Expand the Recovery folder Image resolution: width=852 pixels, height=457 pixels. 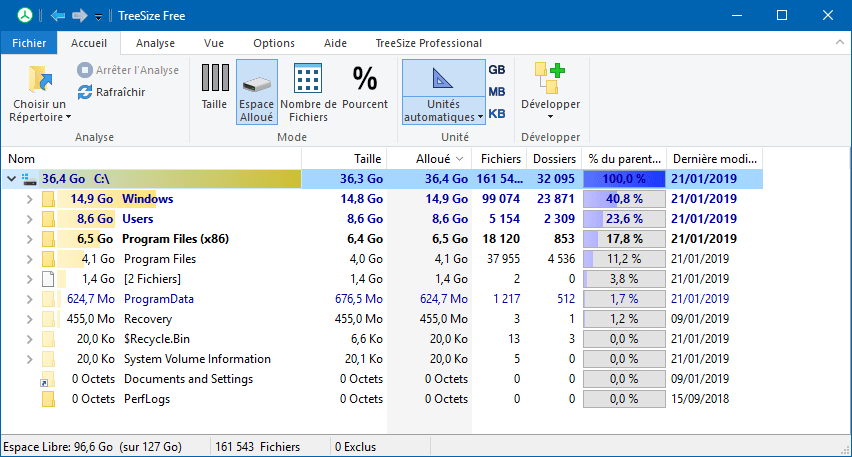(29, 319)
